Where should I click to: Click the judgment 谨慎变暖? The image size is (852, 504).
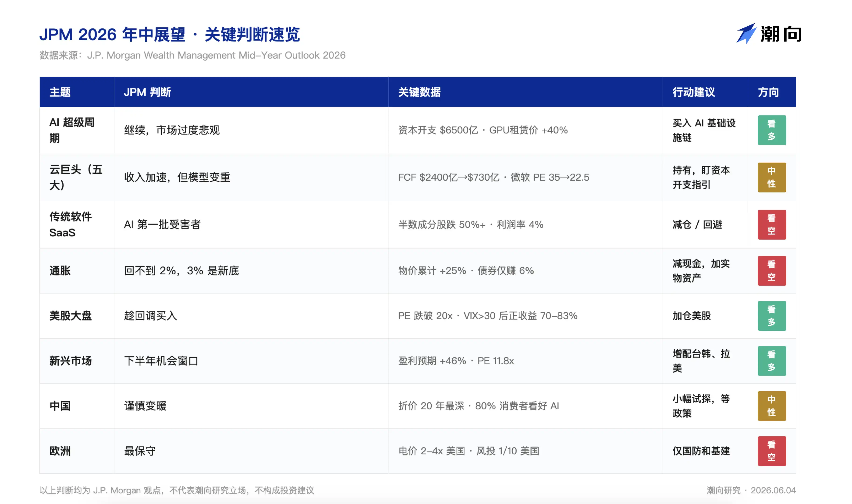145,406
